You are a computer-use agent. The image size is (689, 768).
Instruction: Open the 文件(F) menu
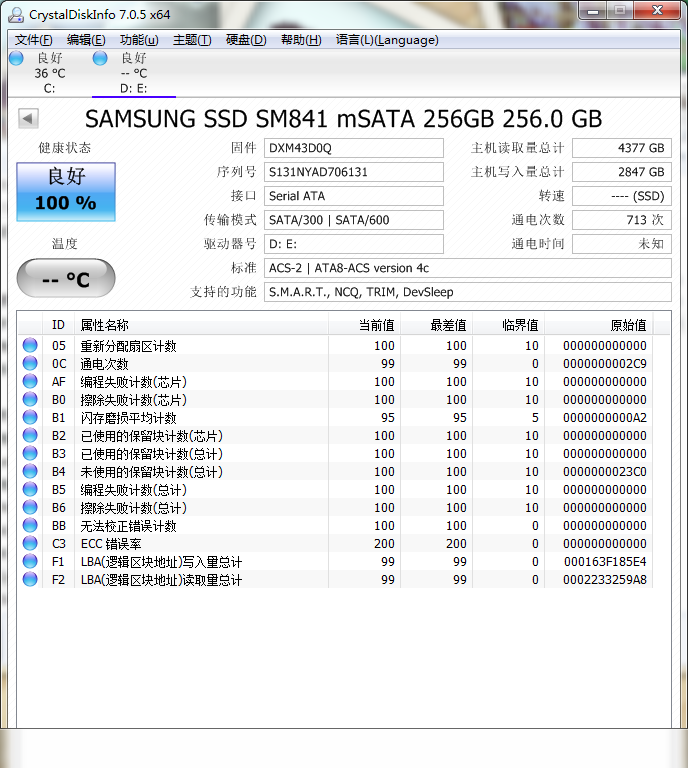click(x=33, y=40)
